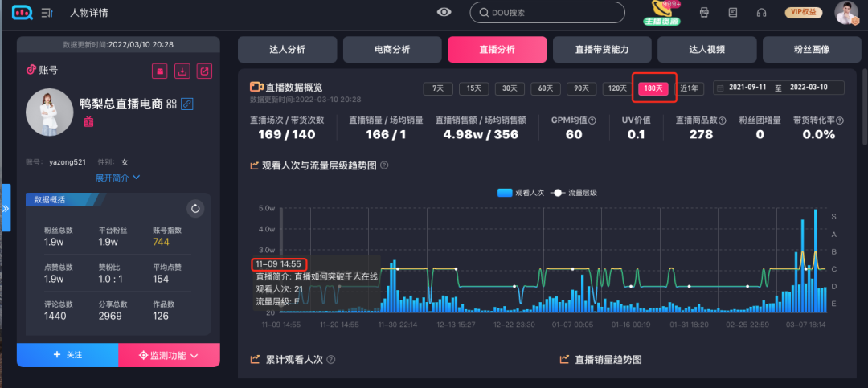Select the 30天 time range
The width and height of the screenshot is (868, 388).
coord(510,88)
